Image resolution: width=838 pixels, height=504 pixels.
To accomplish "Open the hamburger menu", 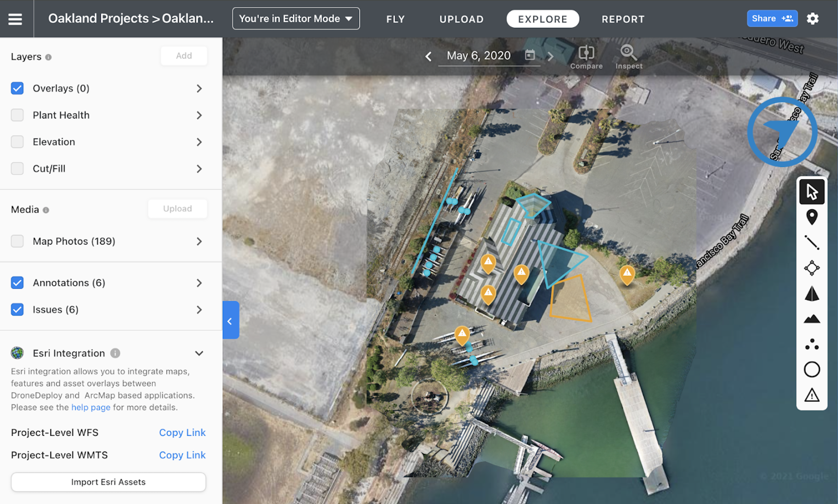I will [15, 19].
